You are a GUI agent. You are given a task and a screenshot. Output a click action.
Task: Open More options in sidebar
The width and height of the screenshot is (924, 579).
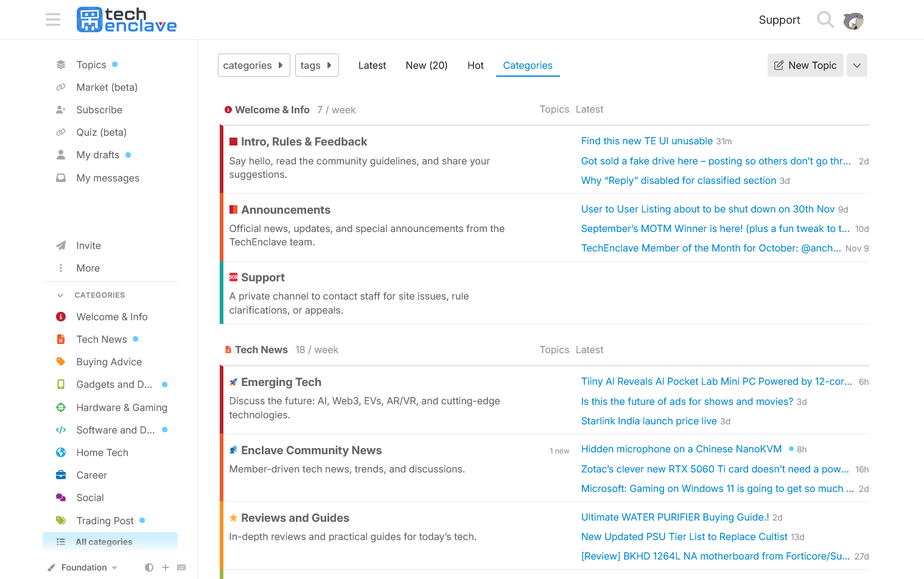point(88,268)
